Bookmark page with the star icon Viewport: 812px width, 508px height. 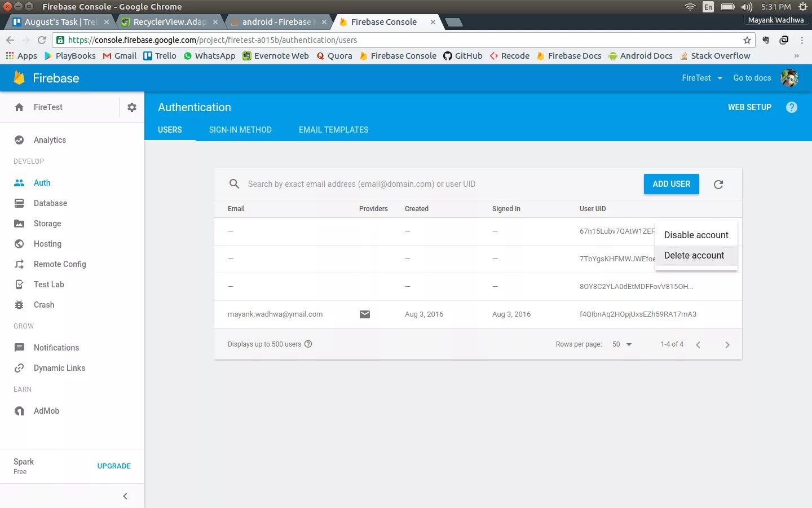pyautogui.click(x=747, y=40)
